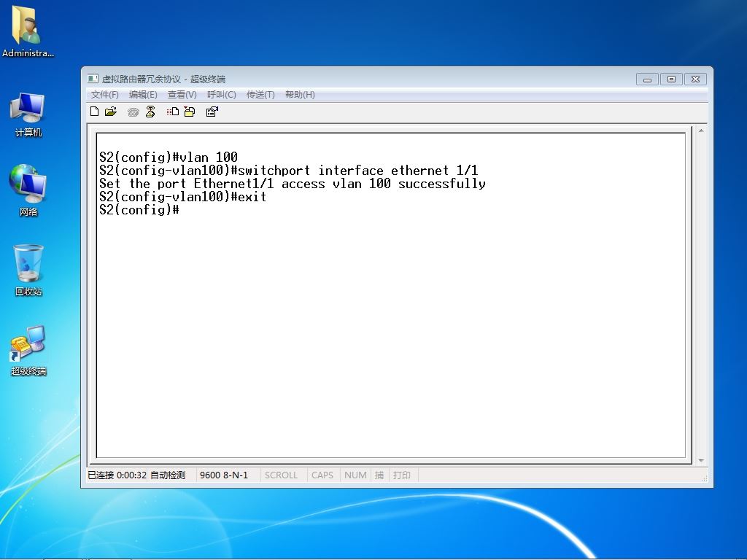The width and height of the screenshot is (747, 560).
Task: Minimize the 超级终端 window
Action: [x=647, y=79]
